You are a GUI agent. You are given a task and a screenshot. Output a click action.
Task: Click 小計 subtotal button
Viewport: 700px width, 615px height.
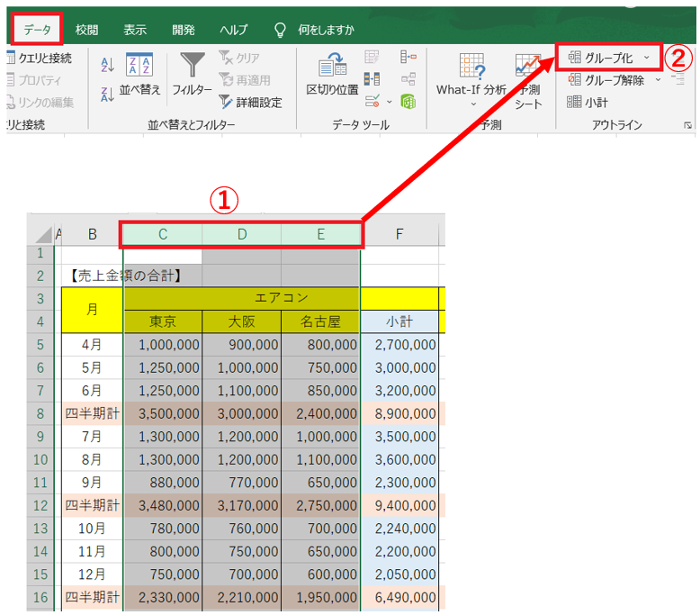[x=588, y=103]
